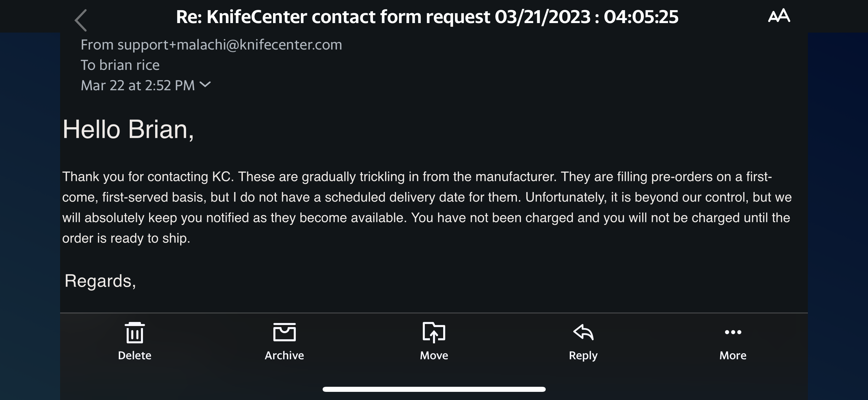868x400 pixels.
Task: Select recipient 'brian rice'
Action: tap(129, 65)
